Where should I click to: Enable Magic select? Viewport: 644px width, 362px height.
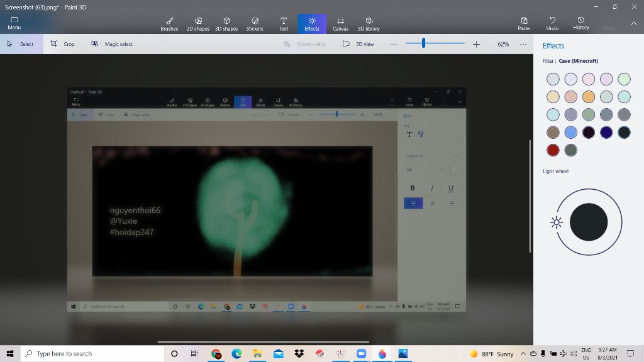112,44
